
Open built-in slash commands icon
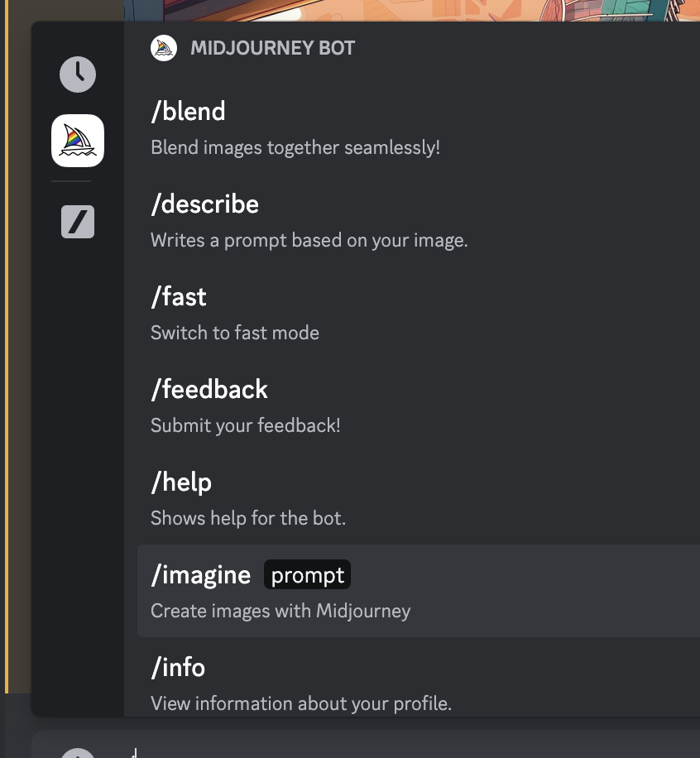coord(77,222)
